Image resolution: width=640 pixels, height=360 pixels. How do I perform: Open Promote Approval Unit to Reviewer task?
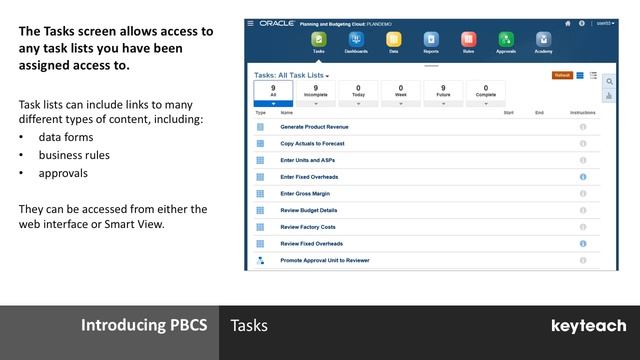(x=324, y=260)
